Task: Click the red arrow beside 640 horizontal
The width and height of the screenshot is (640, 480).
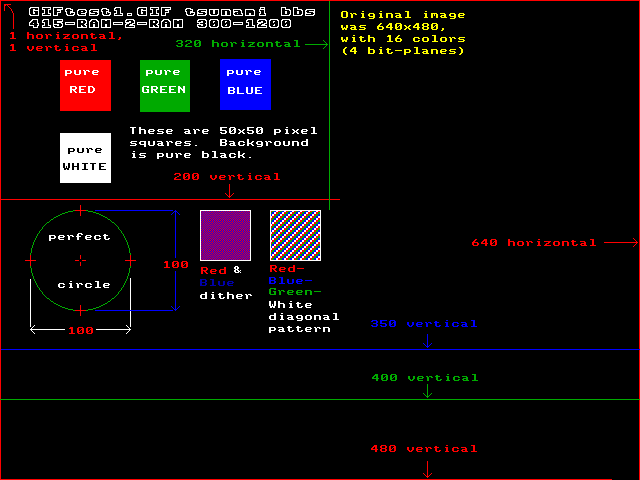Action: click(x=621, y=242)
